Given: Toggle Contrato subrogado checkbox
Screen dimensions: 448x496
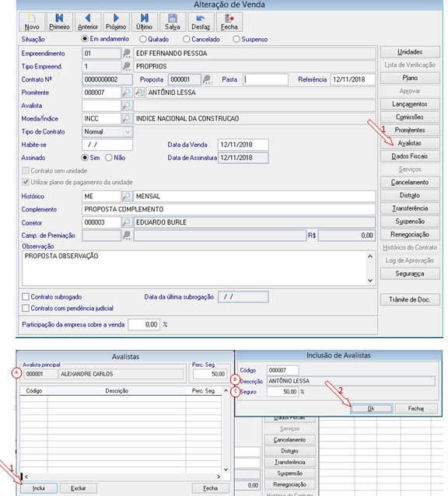Looking at the screenshot, I should pyautogui.click(x=26, y=297).
